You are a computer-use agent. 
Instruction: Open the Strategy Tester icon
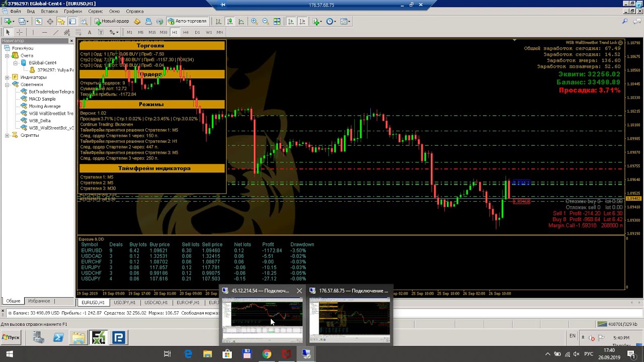click(x=84, y=21)
